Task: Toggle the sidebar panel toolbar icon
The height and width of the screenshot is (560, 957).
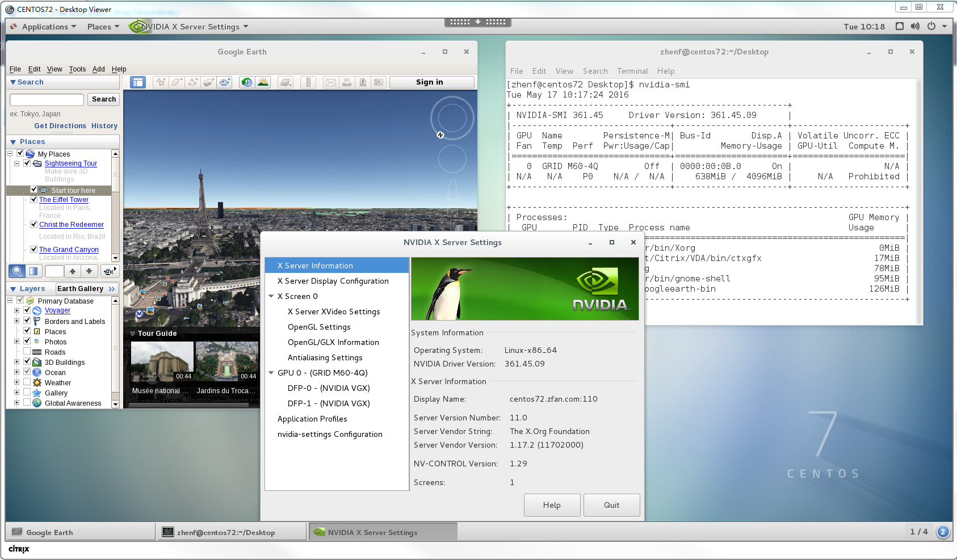Action: 137,82
